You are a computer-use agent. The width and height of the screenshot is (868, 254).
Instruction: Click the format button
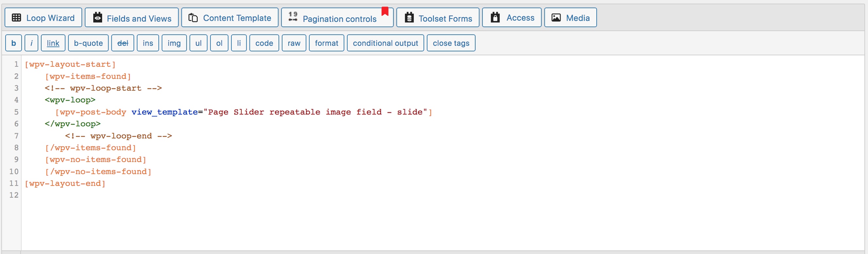click(x=327, y=43)
